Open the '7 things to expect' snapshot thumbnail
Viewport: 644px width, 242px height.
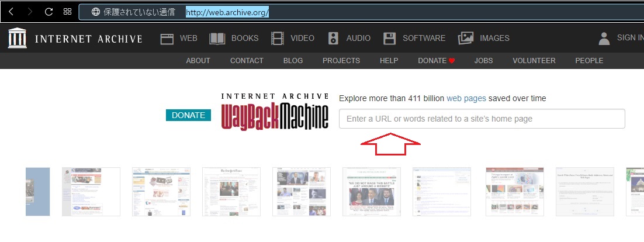click(x=515, y=192)
